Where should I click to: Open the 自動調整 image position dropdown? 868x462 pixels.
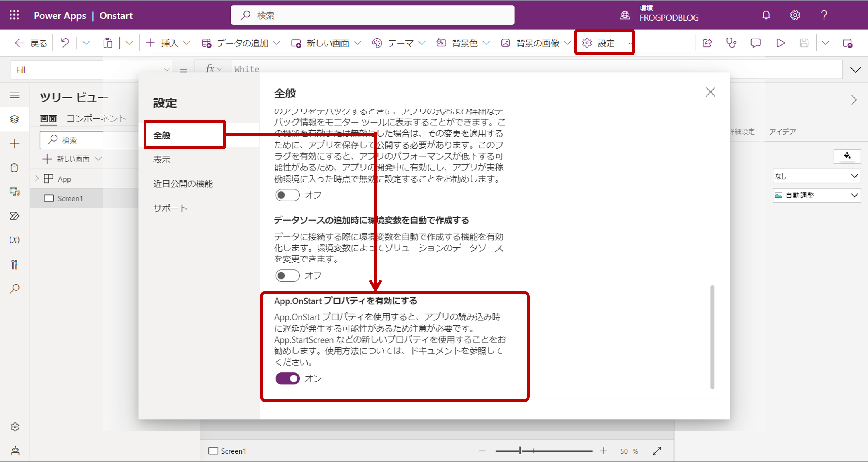817,195
